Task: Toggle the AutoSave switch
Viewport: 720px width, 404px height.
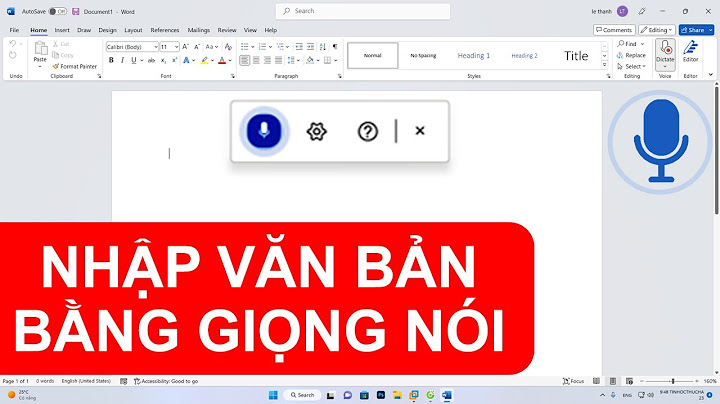Action: [58, 11]
